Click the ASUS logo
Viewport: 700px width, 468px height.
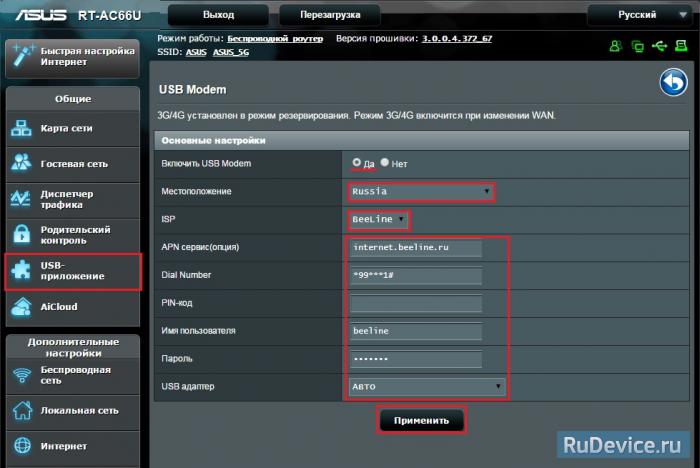coord(41,15)
